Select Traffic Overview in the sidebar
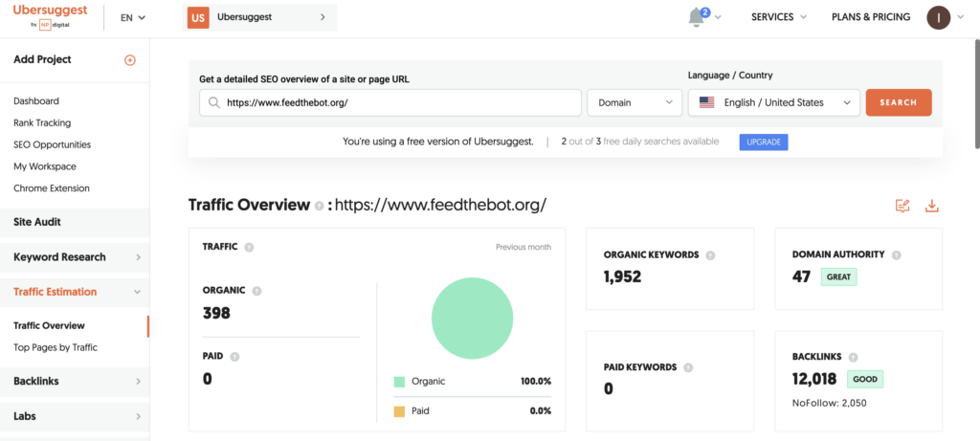Screen dimensions: 980x441 tap(49, 325)
